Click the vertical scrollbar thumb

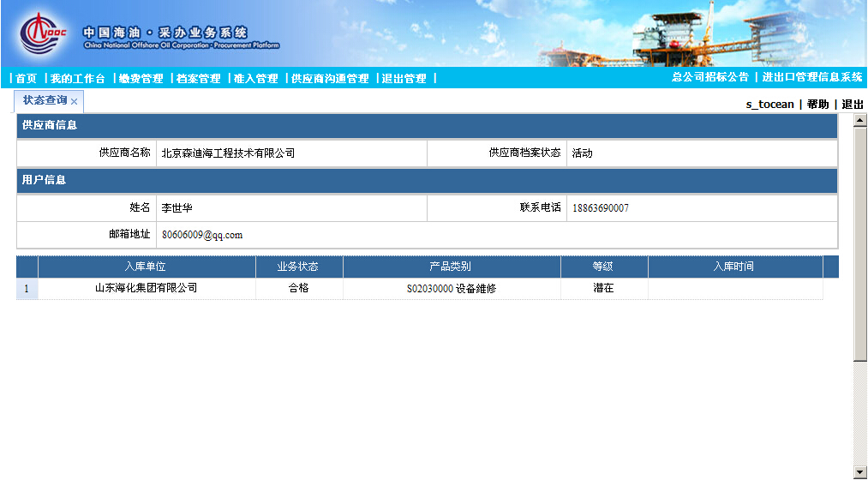(859, 244)
